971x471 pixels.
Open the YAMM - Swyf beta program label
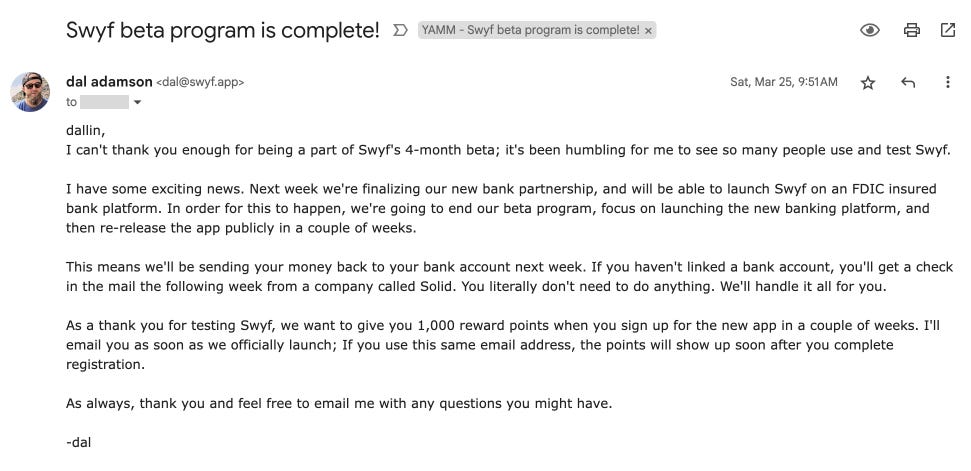(530, 30)
